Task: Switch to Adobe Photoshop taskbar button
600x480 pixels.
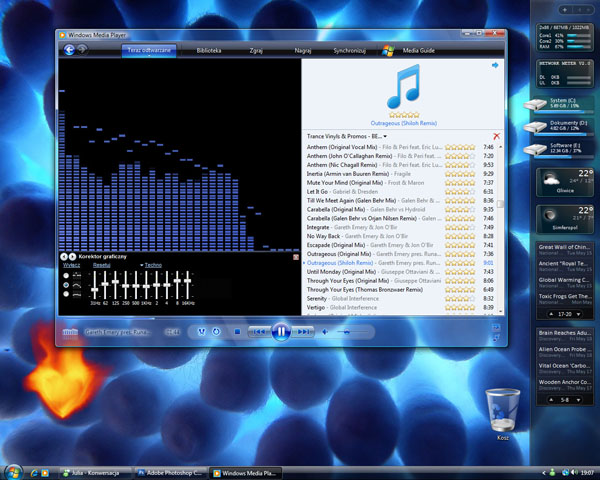Action: coord(170,473)
